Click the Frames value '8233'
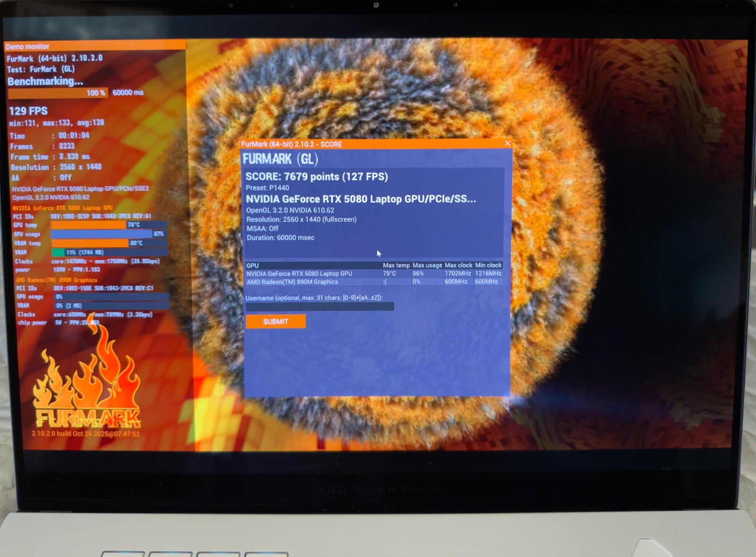The image size is (756, 557). click(x=67, y=147)
